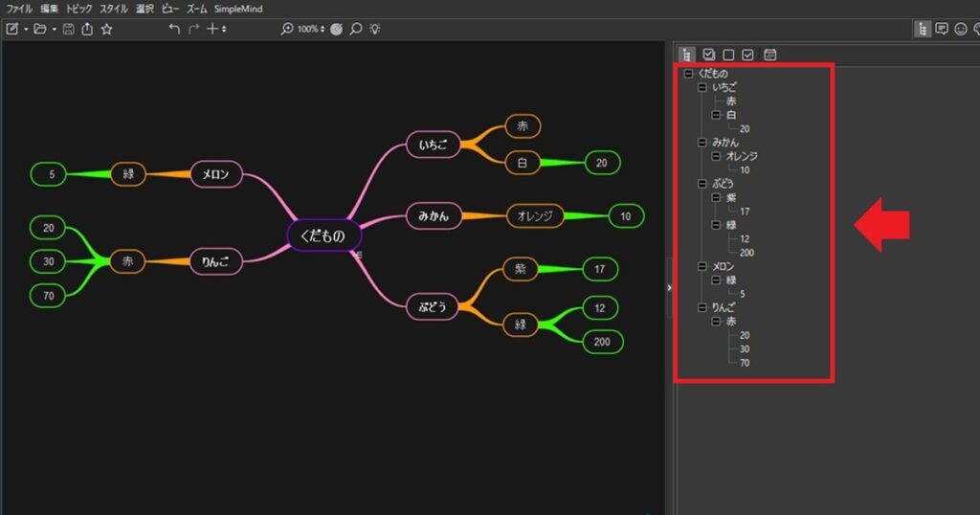Toggle the checked checkbox filter in outline panel
Image resolution: width=980 pixels, height=515 pixels.
pos(748,55)
